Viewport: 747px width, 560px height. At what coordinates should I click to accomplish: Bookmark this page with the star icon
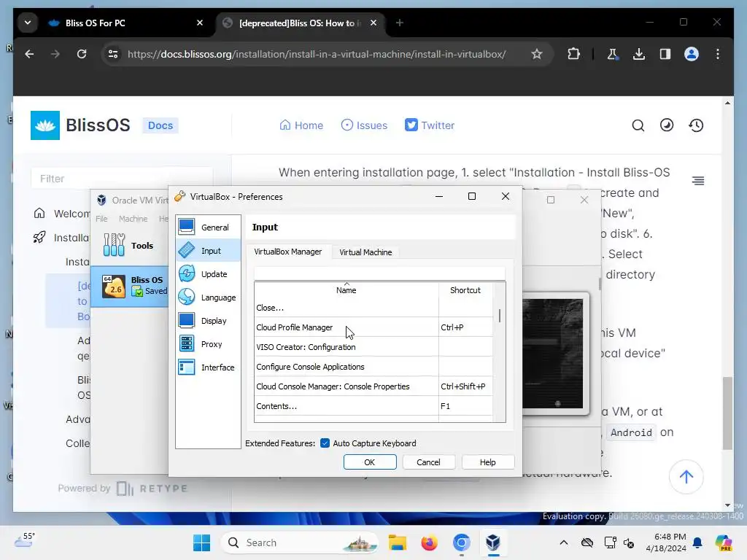(537, 54)
